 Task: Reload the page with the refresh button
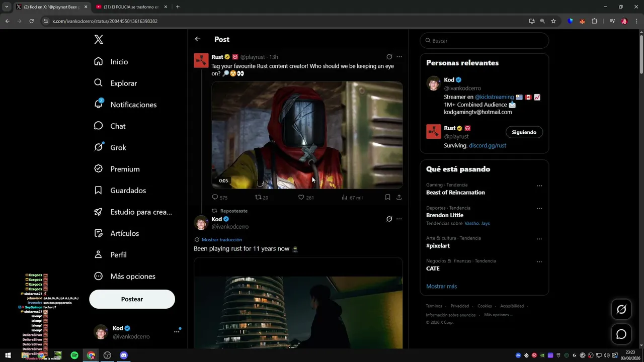(x=31, y=21)
